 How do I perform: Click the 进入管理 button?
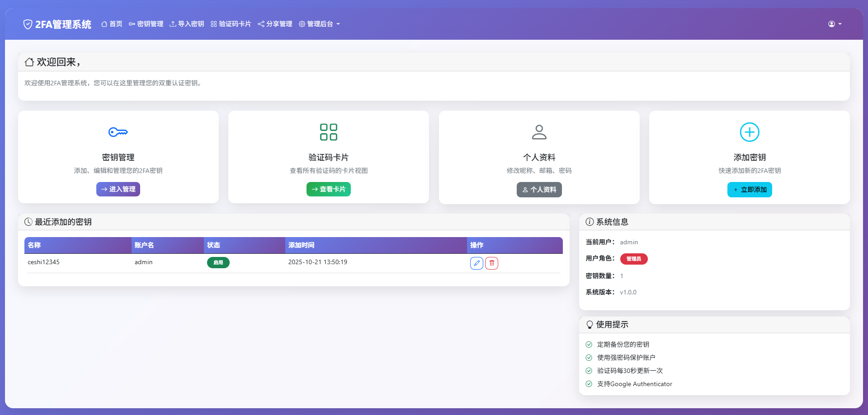(x=118, y=189)
